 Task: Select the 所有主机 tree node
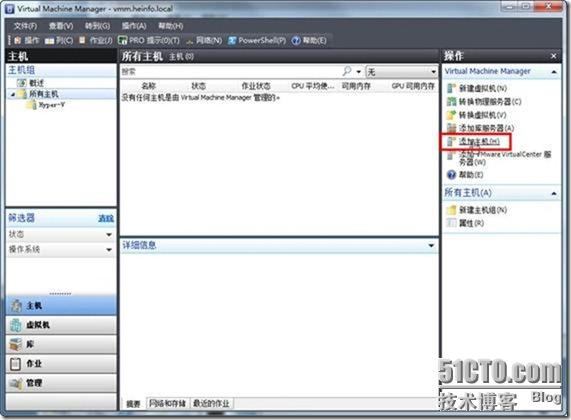(39, 94)
